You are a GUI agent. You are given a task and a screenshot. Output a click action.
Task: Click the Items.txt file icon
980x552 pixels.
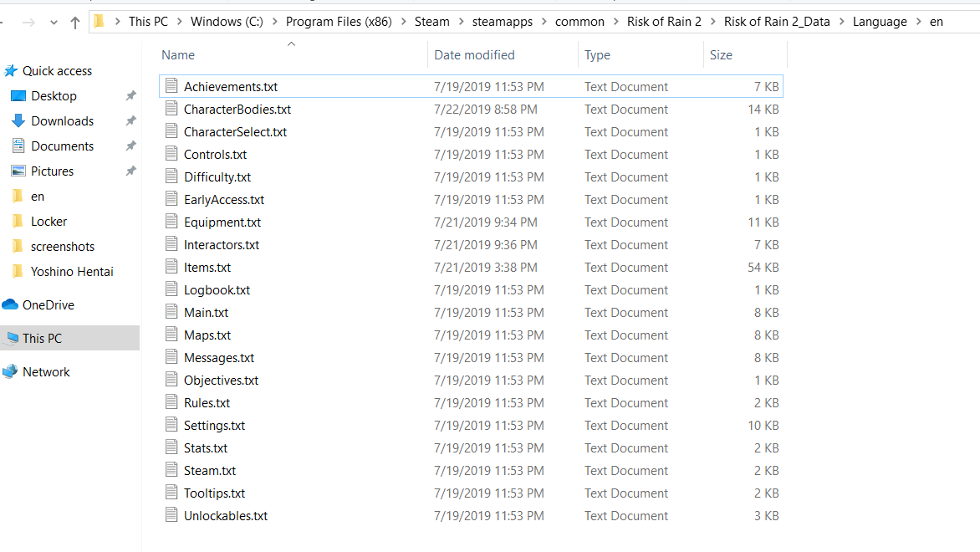pyautogui.click(x=171, y=266)
